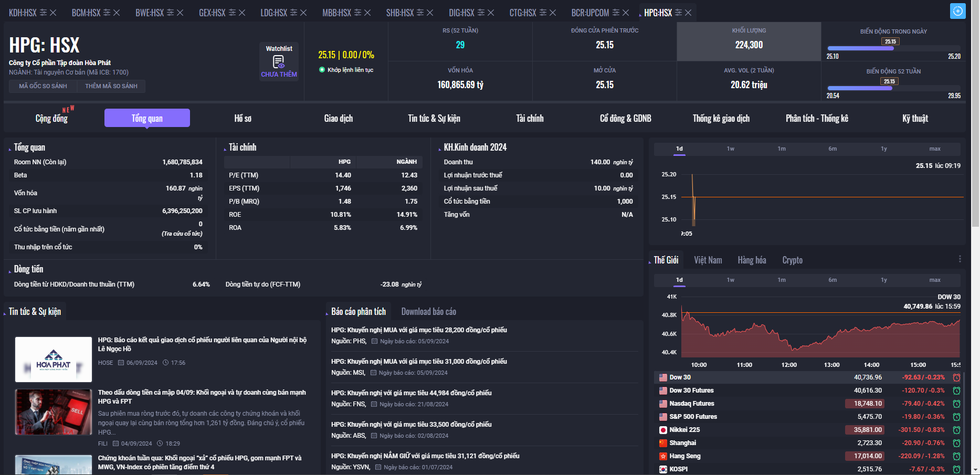Set alarm for KOSPI index
This screenshot has width=980, height=475.
(x=956, y=469)
